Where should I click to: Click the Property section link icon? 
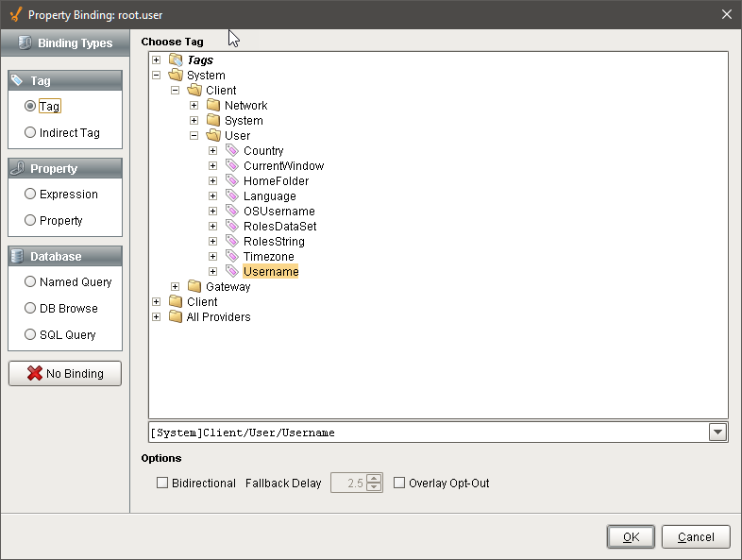(x=18, y=168)
